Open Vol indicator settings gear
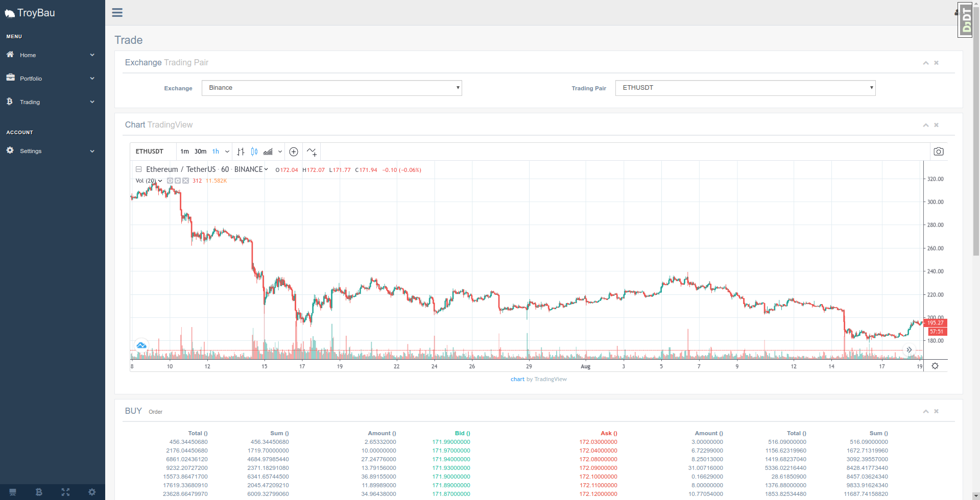This screenshot has width=980, height=500. (178, 181)
